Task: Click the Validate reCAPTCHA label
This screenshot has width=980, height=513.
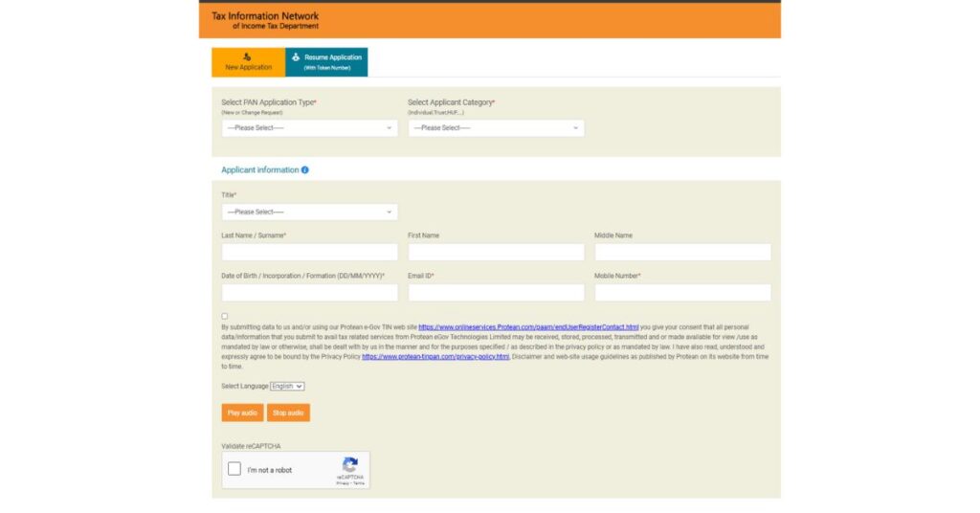Action: pyautogui.click(x=251, y=446)
